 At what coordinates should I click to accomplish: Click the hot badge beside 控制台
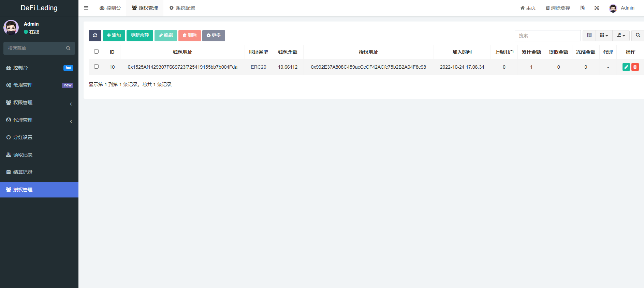69,68
